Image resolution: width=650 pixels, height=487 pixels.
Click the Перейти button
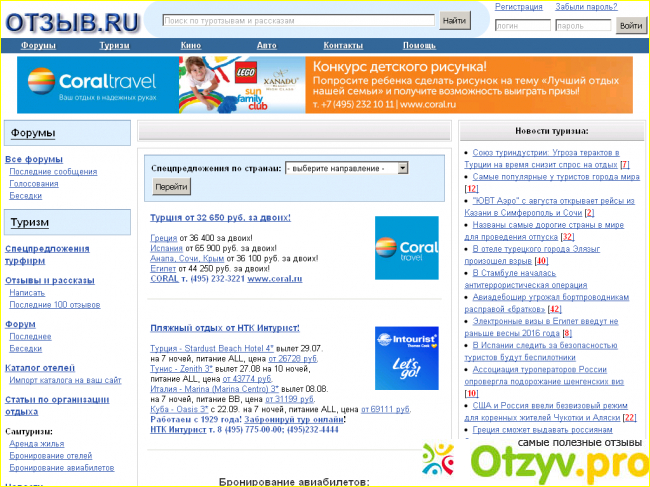point(171,187)
